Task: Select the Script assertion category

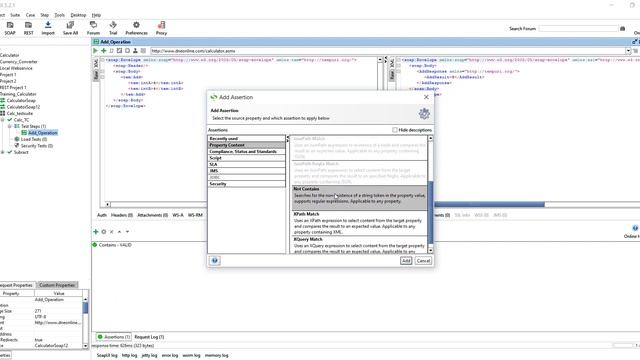Action: (x=247, y=158)
